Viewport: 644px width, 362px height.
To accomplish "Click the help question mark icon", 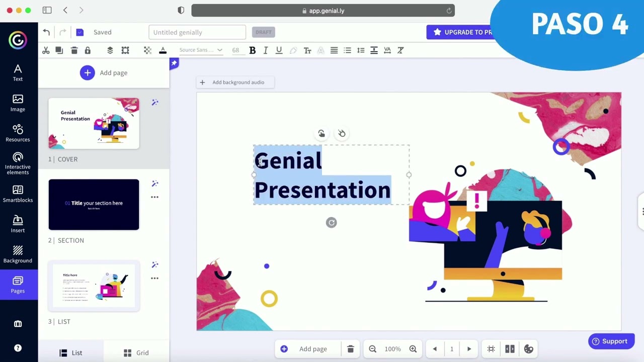I will click(x=18, y=348).
